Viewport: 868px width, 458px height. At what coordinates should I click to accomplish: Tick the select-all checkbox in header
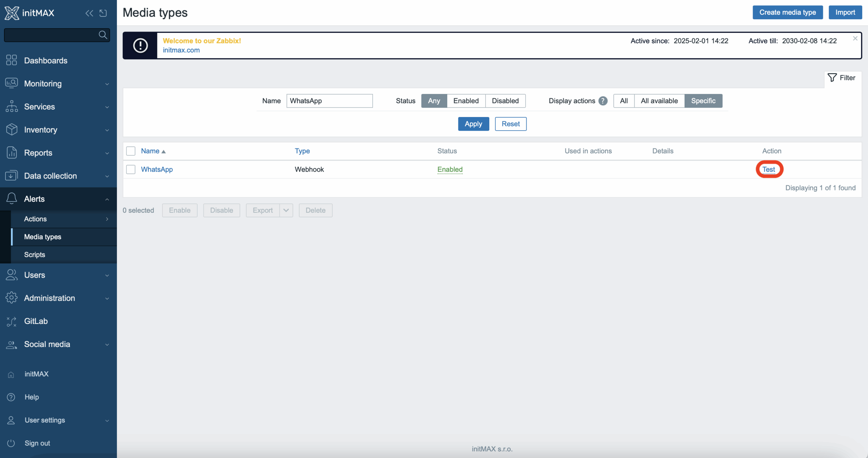131,151
